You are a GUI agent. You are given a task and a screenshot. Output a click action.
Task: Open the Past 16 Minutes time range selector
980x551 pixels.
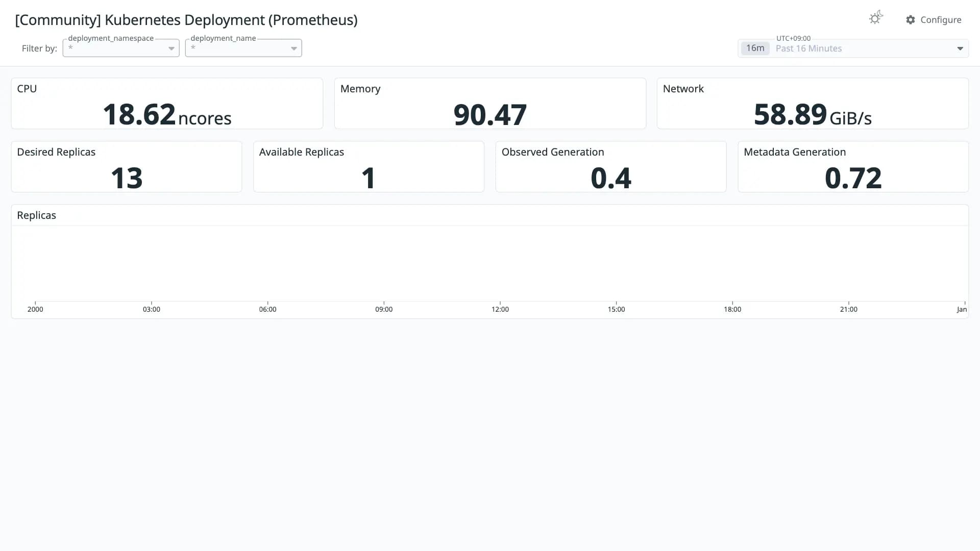coord(853,48)
